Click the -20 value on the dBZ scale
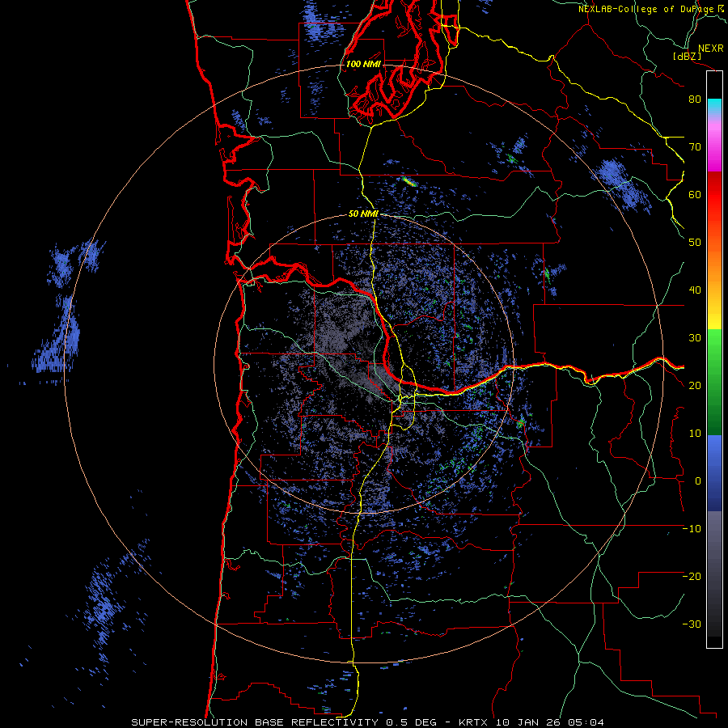Image resolution: width=728 pixels, height=728 pixels. (692, 576)
